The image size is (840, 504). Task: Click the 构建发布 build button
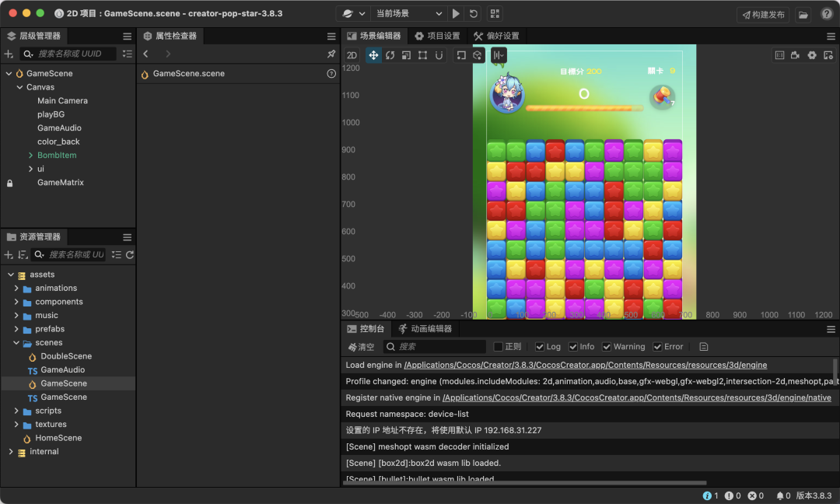point(764,15)
